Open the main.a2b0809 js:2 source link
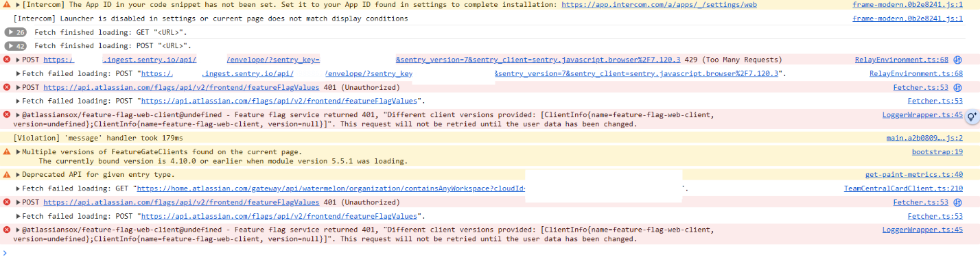Viewport: 980px width, 279px height. pos(924,138)
